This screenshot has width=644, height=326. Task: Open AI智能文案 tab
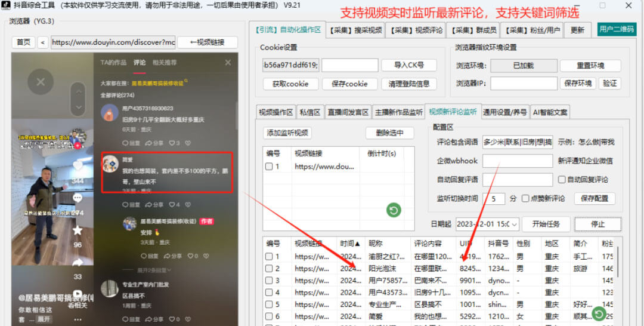point(550,112)
